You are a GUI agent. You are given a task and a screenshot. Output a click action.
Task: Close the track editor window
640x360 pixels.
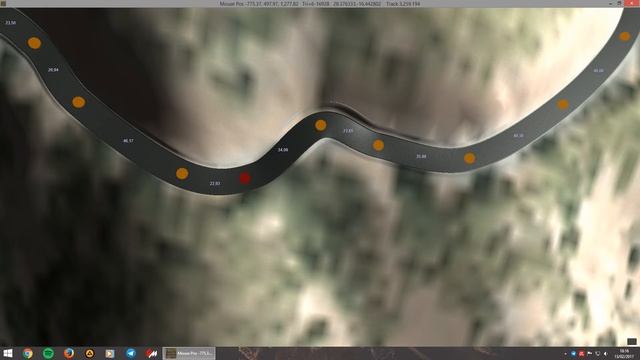coord(632,3)
